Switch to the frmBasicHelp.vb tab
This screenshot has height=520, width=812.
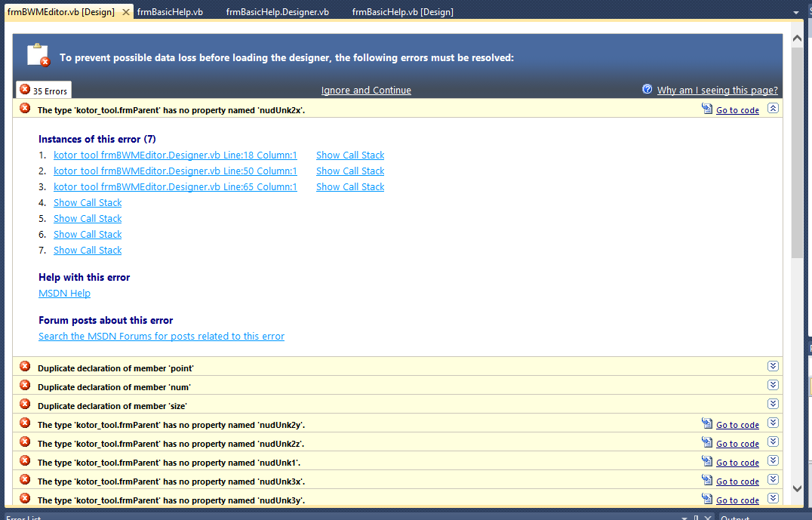[x=170, y=12]
